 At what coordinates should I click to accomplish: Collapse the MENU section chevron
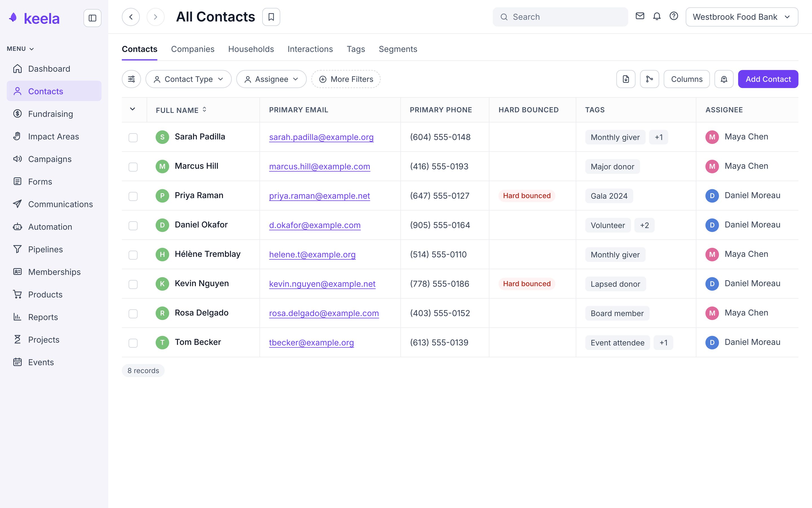click(x=32, y=49)
